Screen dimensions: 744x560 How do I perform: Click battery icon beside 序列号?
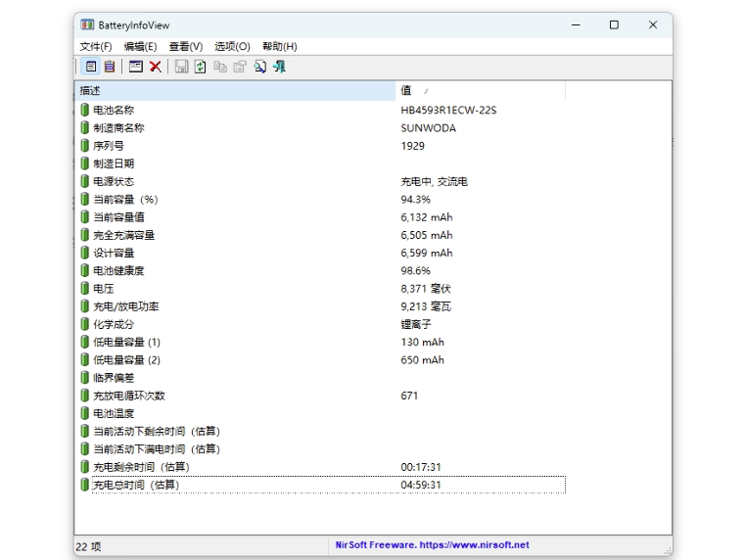84,146
